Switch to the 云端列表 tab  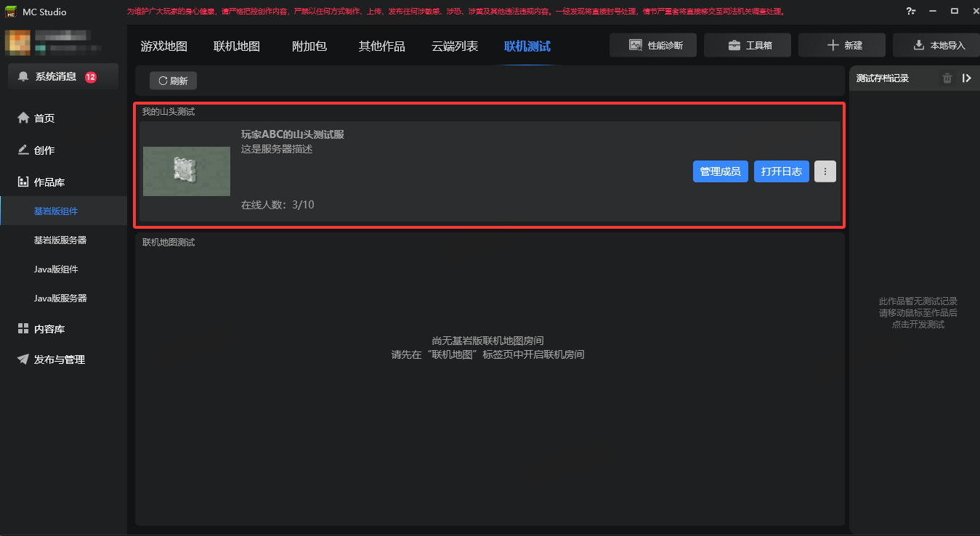tap(455, 46)
